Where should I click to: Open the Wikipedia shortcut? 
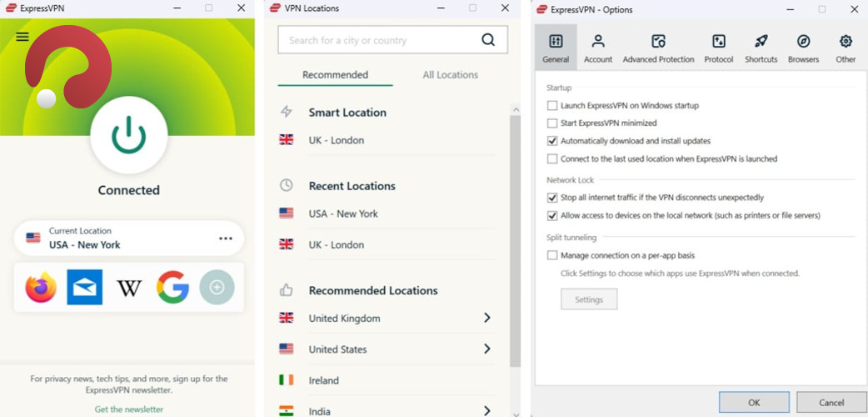pyautogui.click(x=129, y=288)
